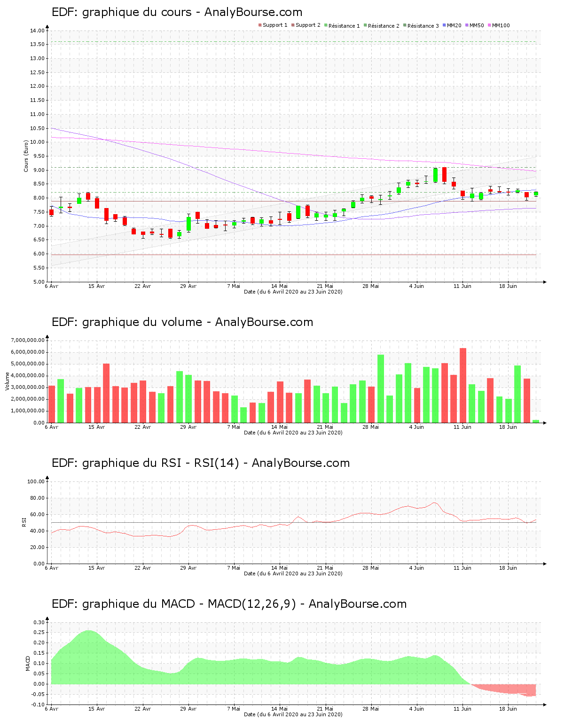Click '18 Juin' date under the volume chart
Screen dimensions: 564x728
[x=508, y=427]
